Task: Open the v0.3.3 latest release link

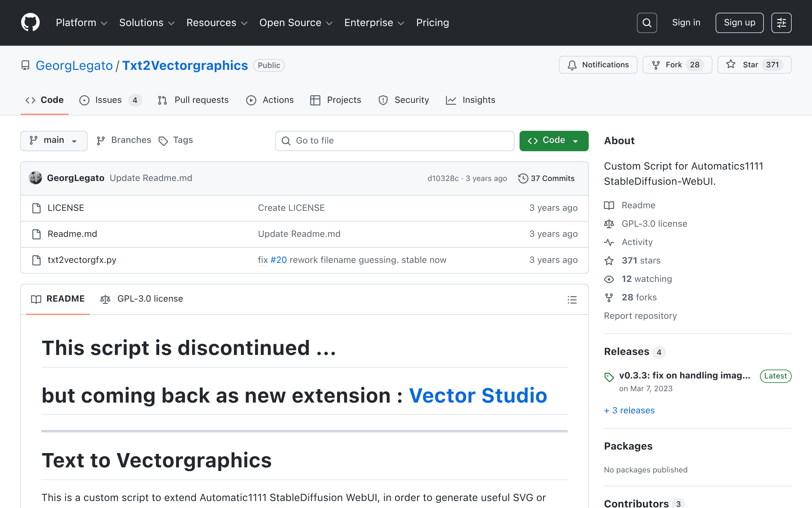Action: [684, 376]
